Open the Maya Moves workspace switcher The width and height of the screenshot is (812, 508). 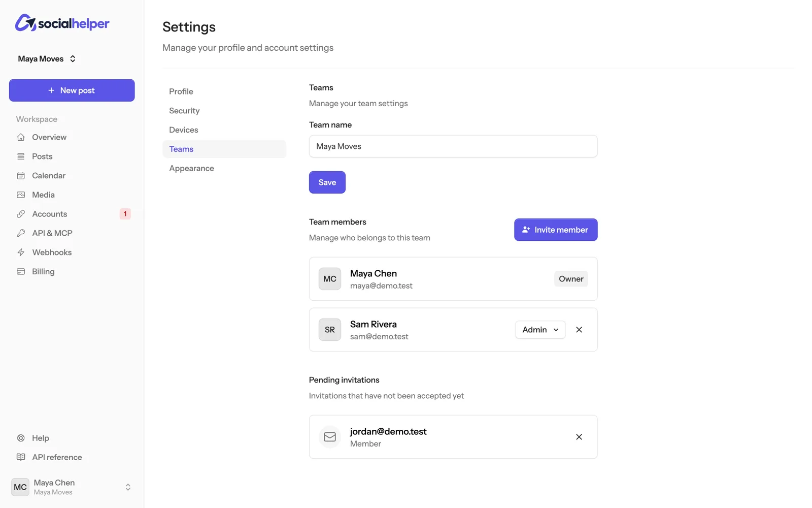pyautogui.click(x=47, y=59)
